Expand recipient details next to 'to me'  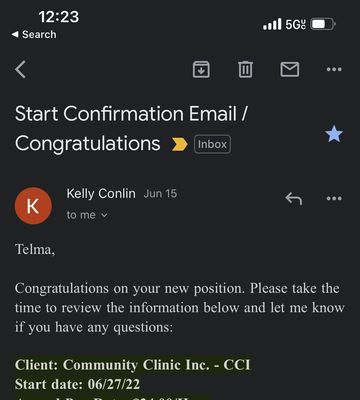click(x=104, y=215)
